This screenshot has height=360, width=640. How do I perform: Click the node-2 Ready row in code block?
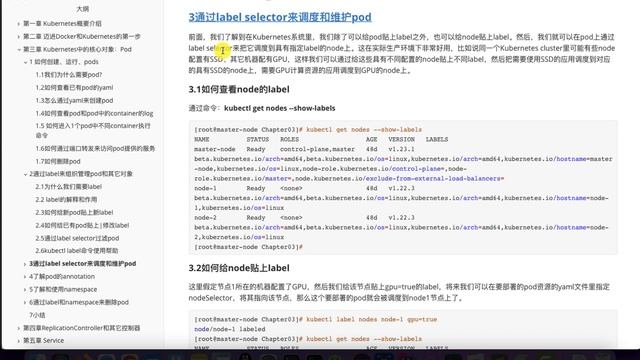[x=304, y=218]
